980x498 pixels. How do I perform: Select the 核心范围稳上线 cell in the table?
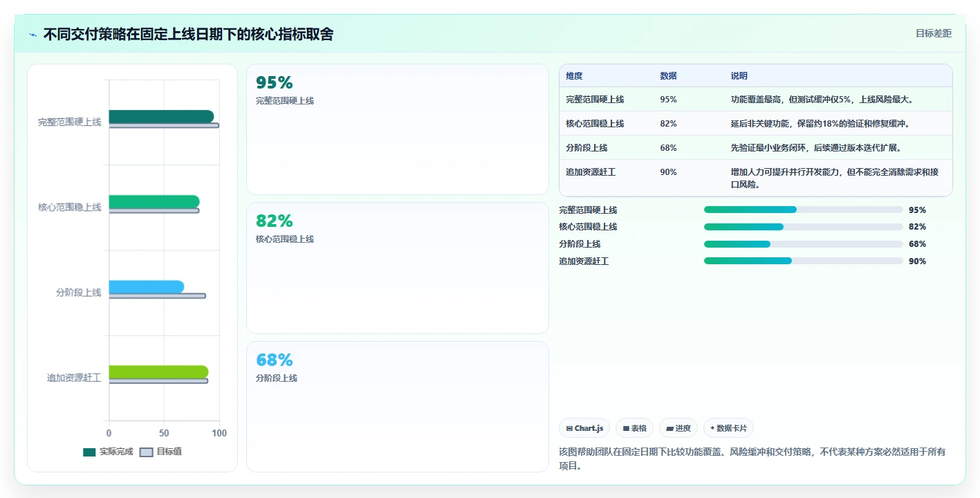pyautogui.click(x=595, y=124)
